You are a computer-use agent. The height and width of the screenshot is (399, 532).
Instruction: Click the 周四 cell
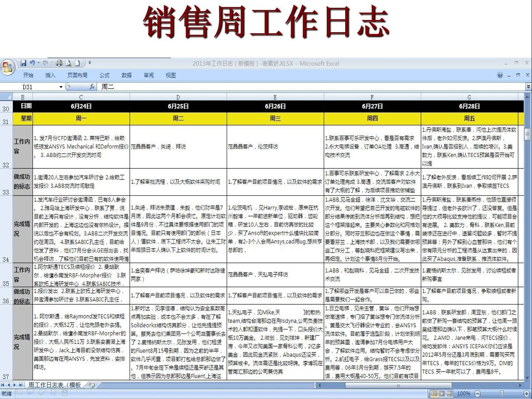(x=373, y=119)
